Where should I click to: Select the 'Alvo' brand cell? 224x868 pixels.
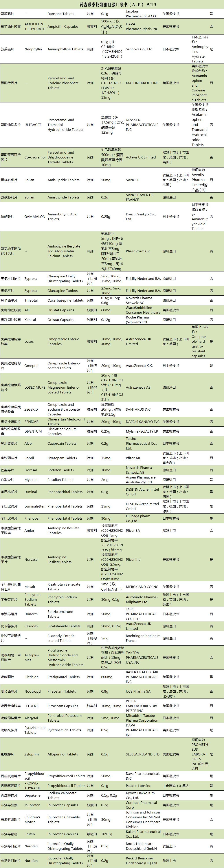tap(28, 443)
